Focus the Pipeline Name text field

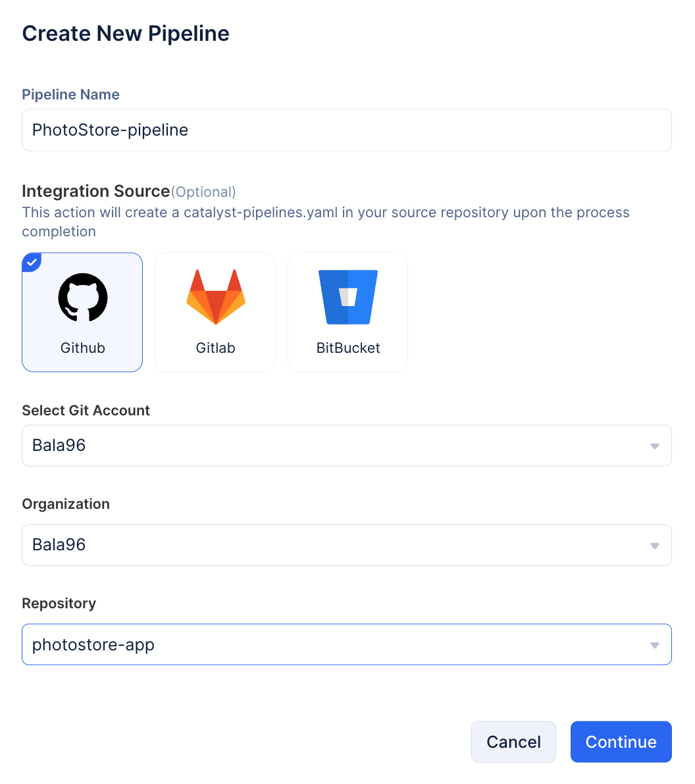click(346, 130)
